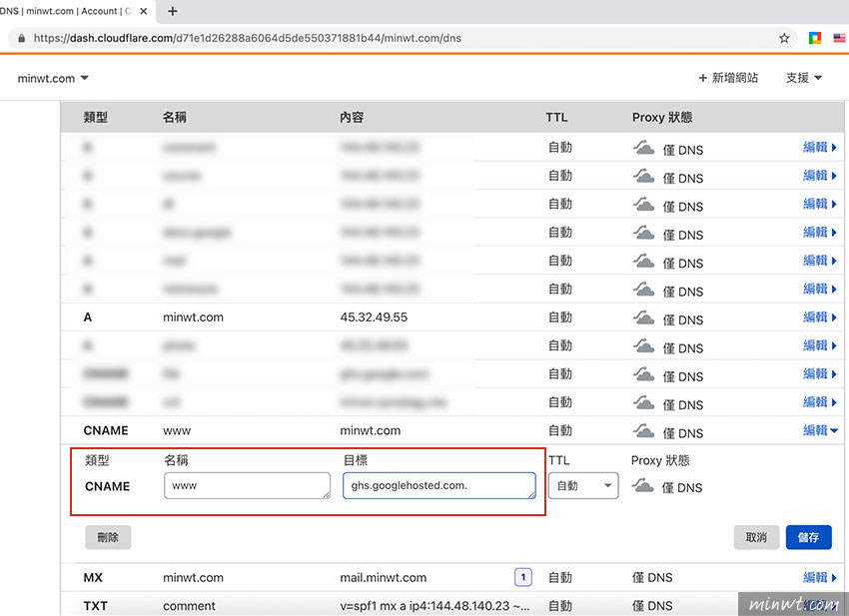Viewport: 849px width, 616px height.
Task: Toggle proxy cloud in the CNAME www minwt.com row
Action: click(644, 431)
